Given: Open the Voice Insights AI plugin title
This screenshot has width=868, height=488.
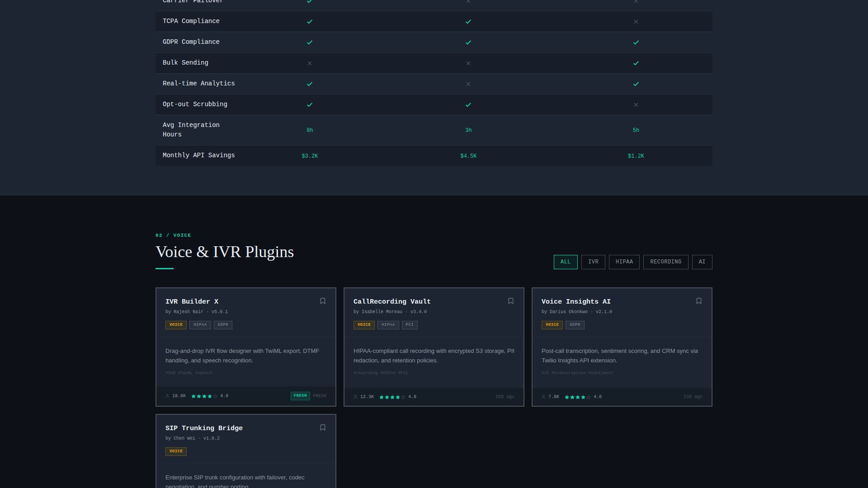Looking at the screenshot, I should coord(576,301).
